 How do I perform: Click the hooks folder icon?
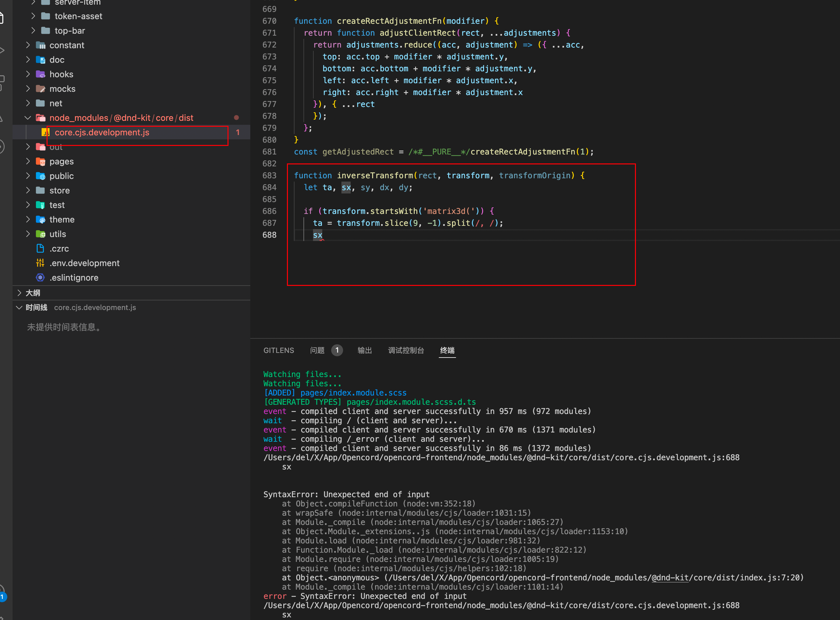coord(41,74)
